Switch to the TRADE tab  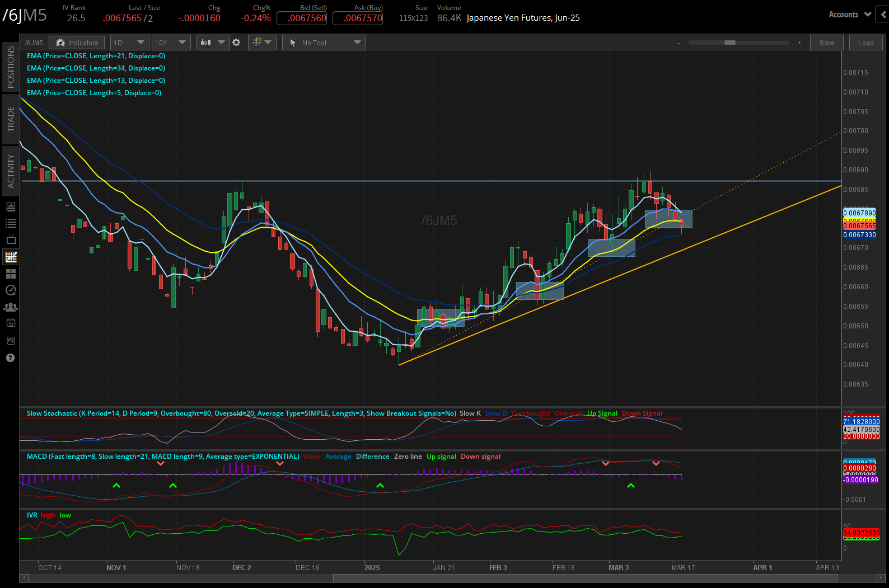point(11,119)
